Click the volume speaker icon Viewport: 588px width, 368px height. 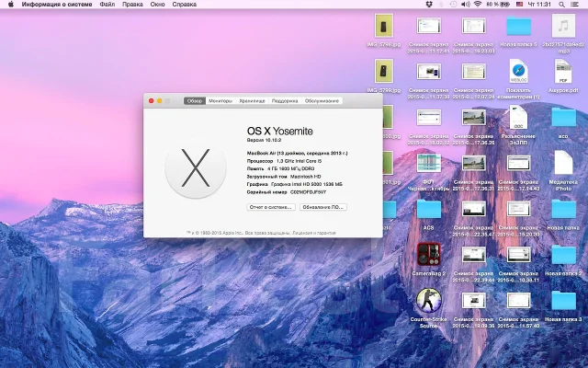point(466,5)
